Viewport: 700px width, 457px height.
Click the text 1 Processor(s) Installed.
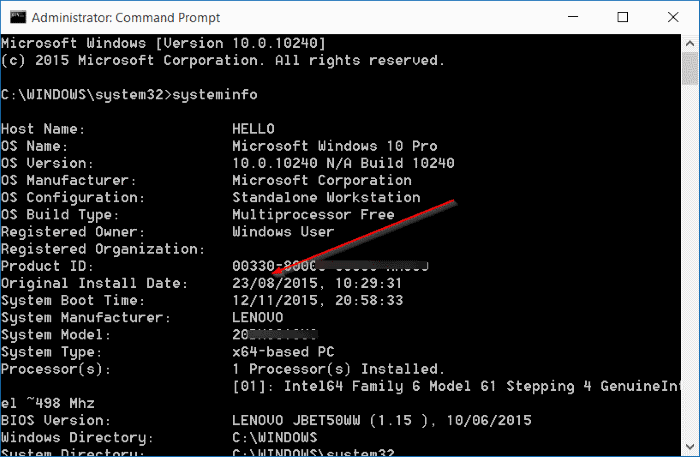(x=338, y=369)
